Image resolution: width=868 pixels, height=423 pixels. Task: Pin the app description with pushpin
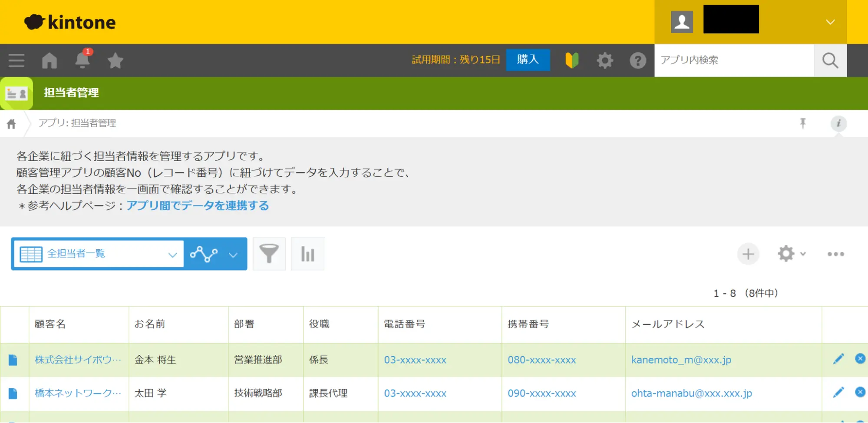pos(803,123)
